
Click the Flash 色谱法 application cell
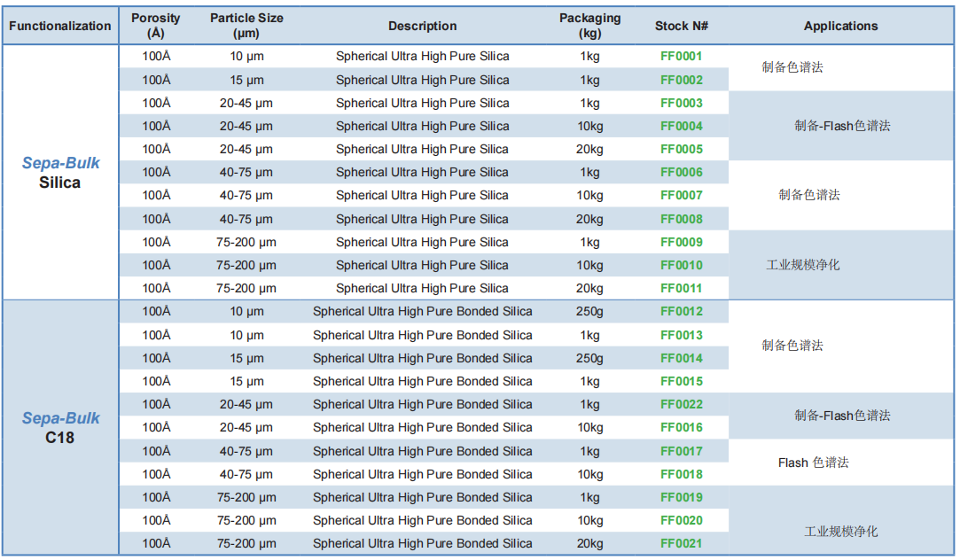(x=813, y=463)
